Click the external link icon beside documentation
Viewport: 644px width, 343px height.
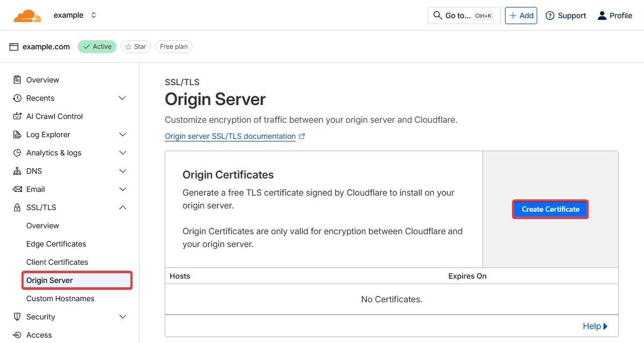pos(302,136)
